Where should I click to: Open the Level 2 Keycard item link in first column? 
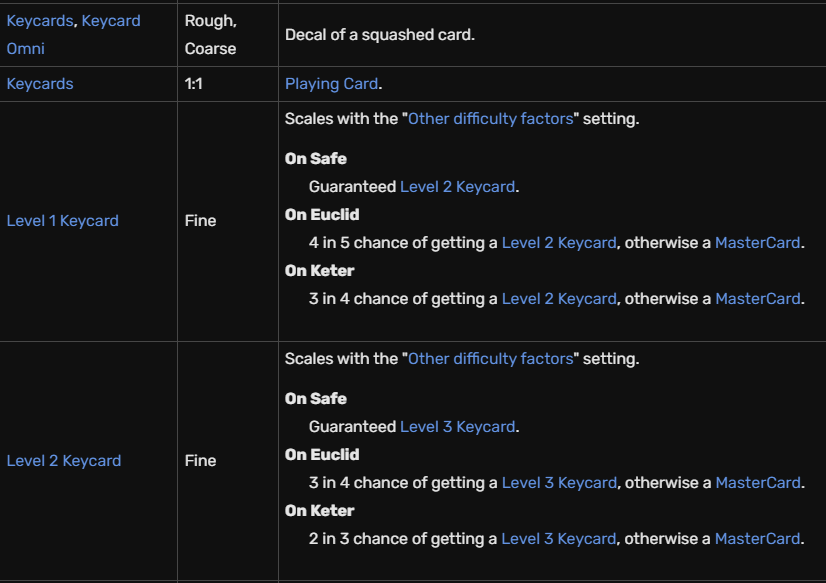[x=64, y=461]
